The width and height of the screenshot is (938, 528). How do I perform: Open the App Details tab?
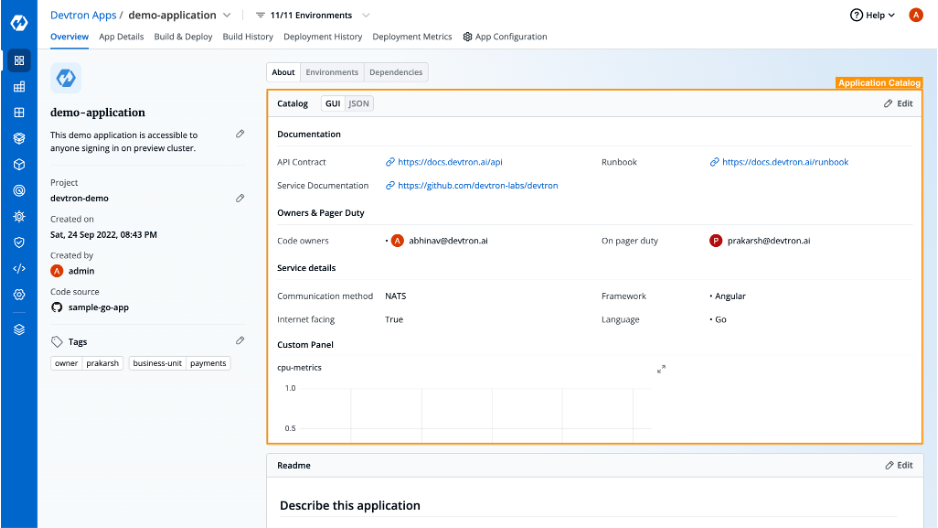121,36
